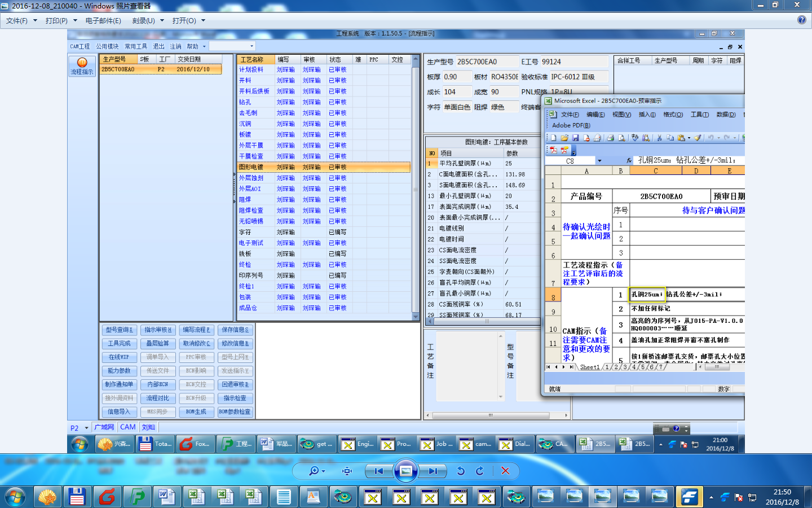This screenshot has height=508, width=812.
Task: Open the red Foxit icon on taskbar
Action: (x=107, y=497)
